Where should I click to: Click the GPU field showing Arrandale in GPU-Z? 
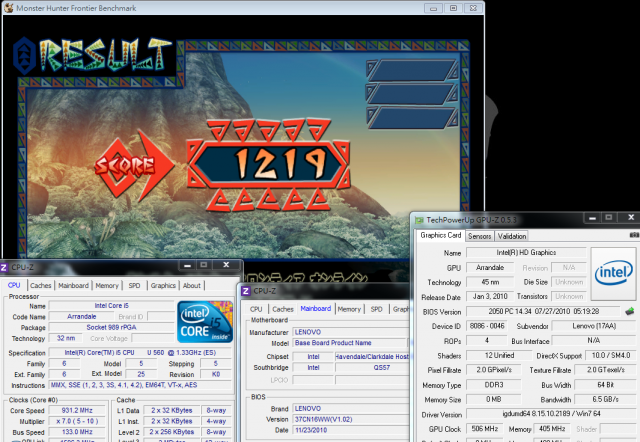(x=490, y=268)
